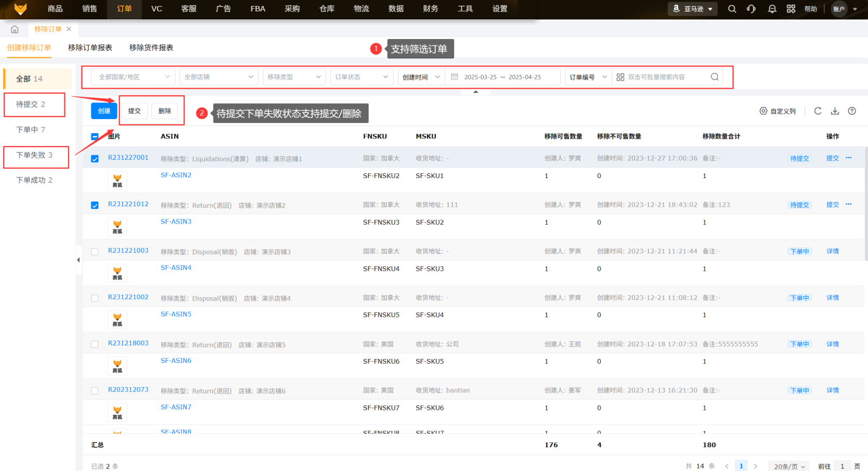Screen dimensions: 868x471
Task: Click the search icon in filter bar
Action: (714, 77)
